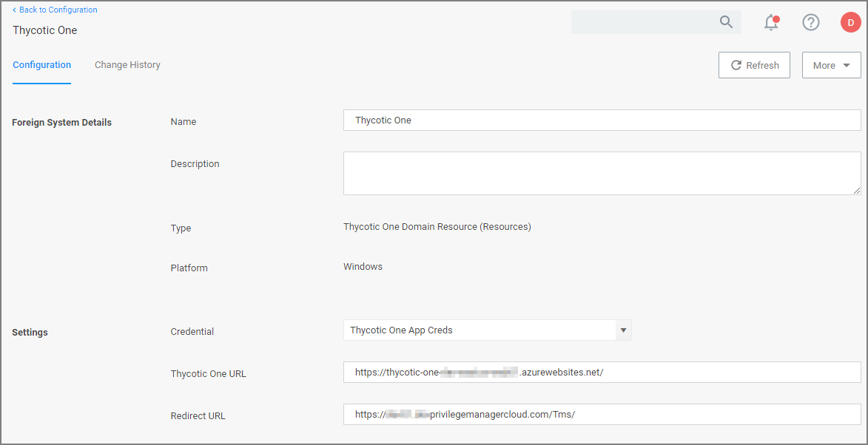
Task: Click inside the Name field
Action: tap(518, 120)
